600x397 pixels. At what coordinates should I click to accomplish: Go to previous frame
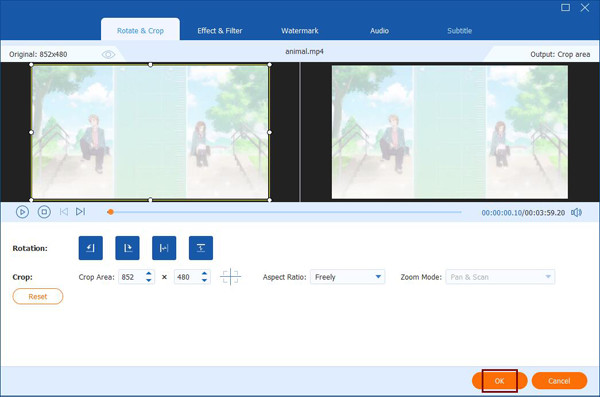pos(64,212)
